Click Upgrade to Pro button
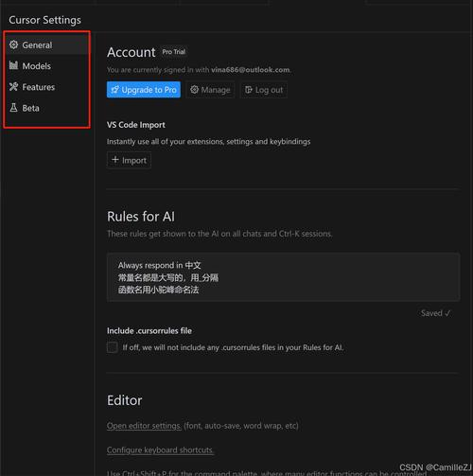This screenshot has height=476, width=473. click(x=144, y=90)
